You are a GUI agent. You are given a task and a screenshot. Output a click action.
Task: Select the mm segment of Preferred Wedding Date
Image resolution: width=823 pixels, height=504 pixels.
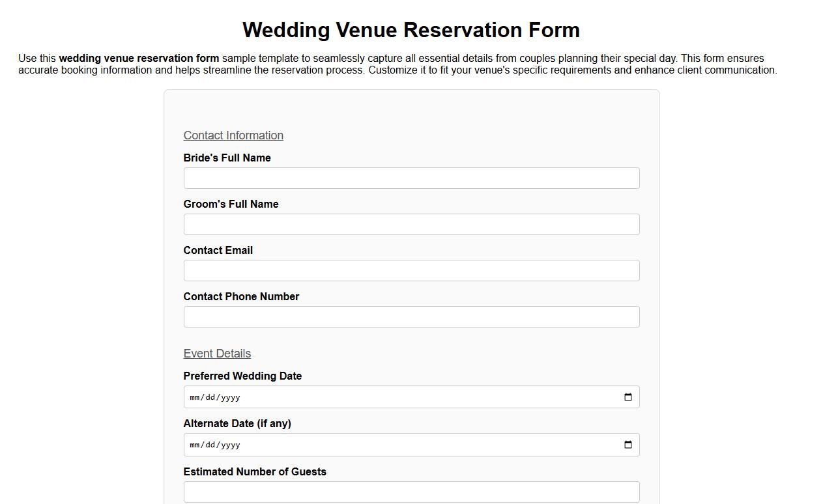click(x=194, y=397)
